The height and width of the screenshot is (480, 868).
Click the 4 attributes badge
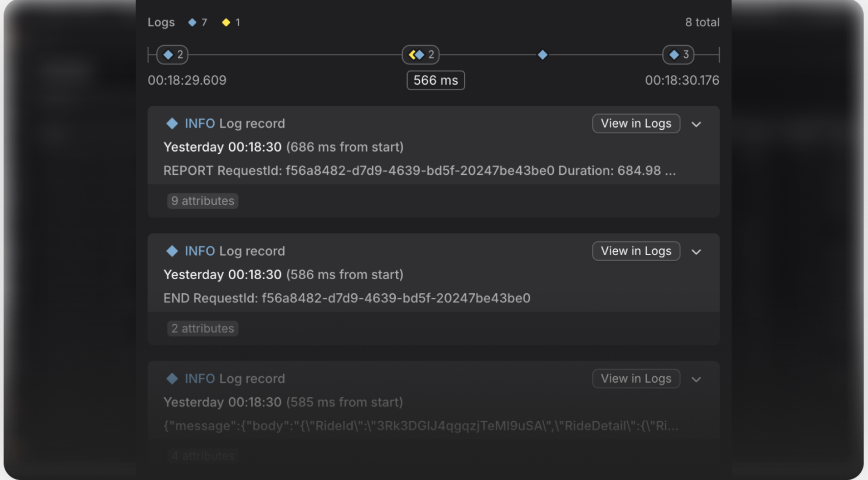(x=203, y=456)
